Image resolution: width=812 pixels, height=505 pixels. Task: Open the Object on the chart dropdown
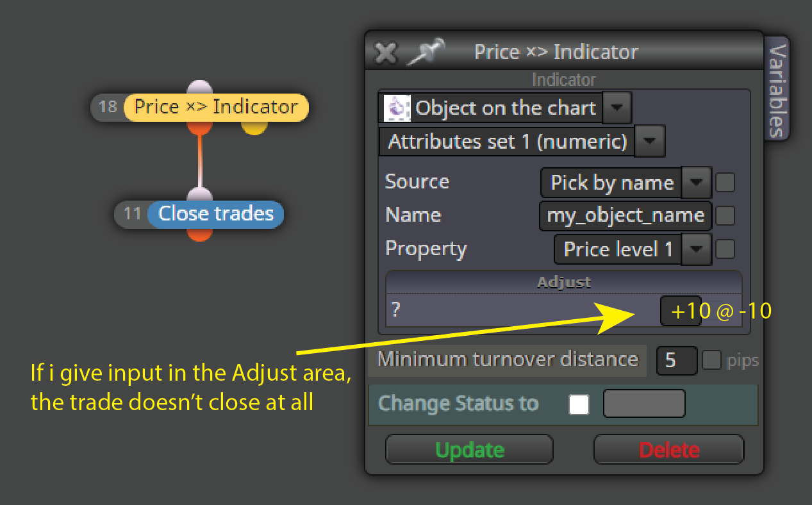pos(618,108)
